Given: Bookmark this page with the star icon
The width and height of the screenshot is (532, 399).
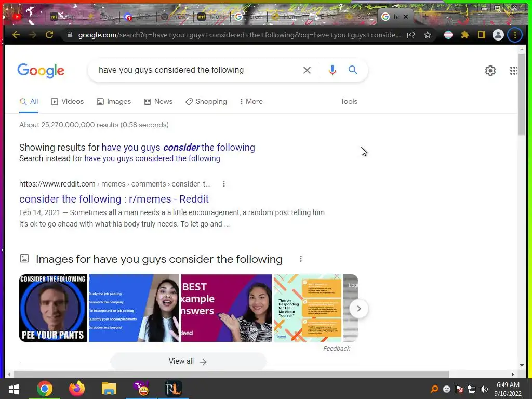Looking at the screenshot, I should click(x=428, y=35).
